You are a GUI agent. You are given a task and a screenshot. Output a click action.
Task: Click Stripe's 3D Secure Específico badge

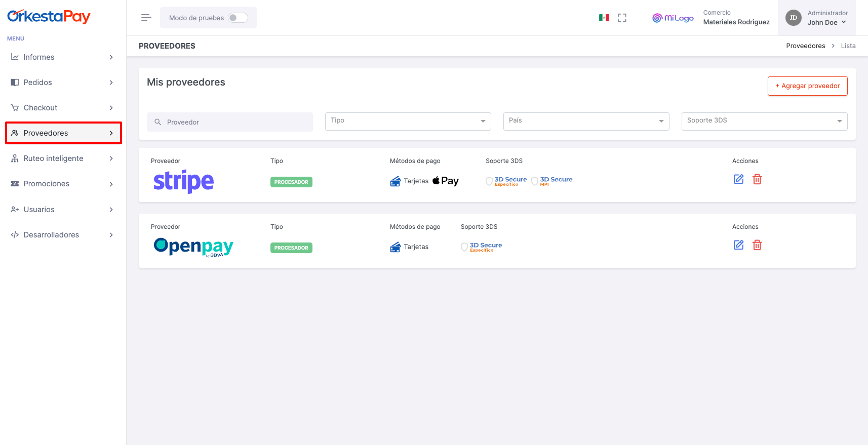506,181
